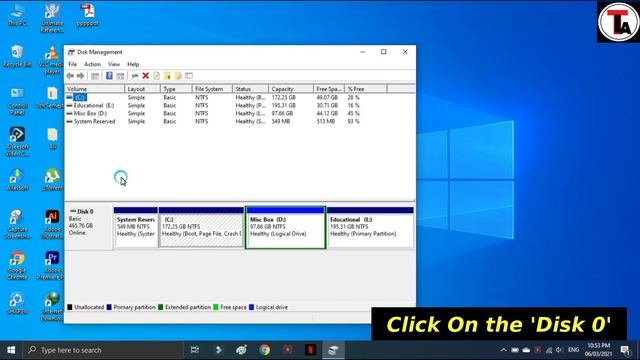Open Netflix from the taskbar
This screenshot has width=640, height=360.
click(x=310, y=350)
